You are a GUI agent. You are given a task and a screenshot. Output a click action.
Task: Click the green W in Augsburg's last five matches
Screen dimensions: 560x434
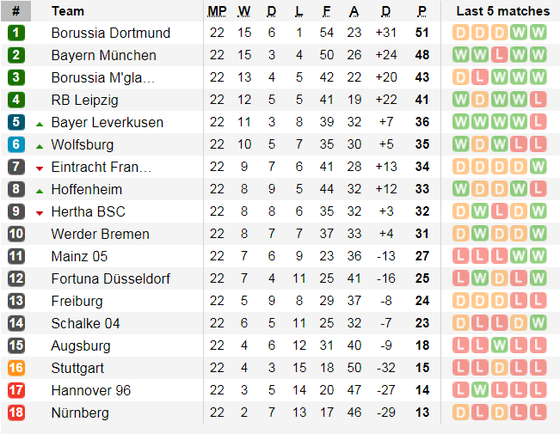coord(499,345)
